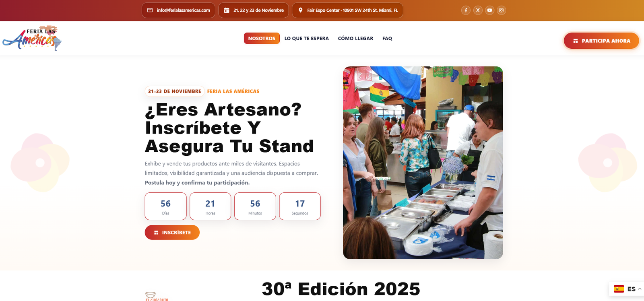The image size is (644, 301).
Task: Click the Minutos countdown box
Action: click(255, 206)
